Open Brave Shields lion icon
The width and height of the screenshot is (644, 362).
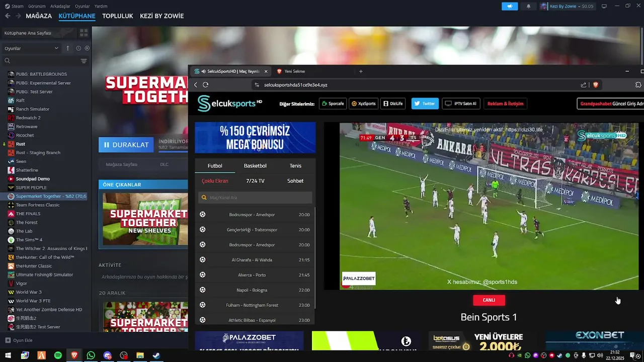pyautogui.click(x=596, y=85)
